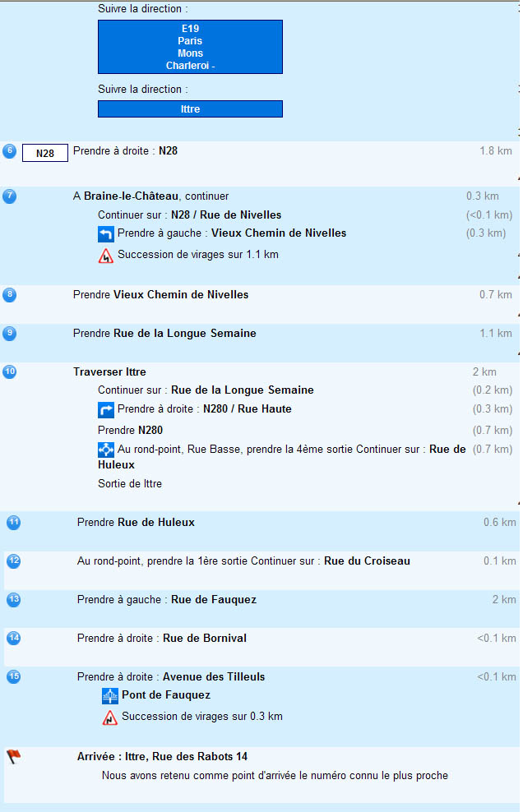The image size is (523, 812).
Task: Select 'Prendre à droite : Avenue des Tilleuls'
Action: tap(171, 677)
